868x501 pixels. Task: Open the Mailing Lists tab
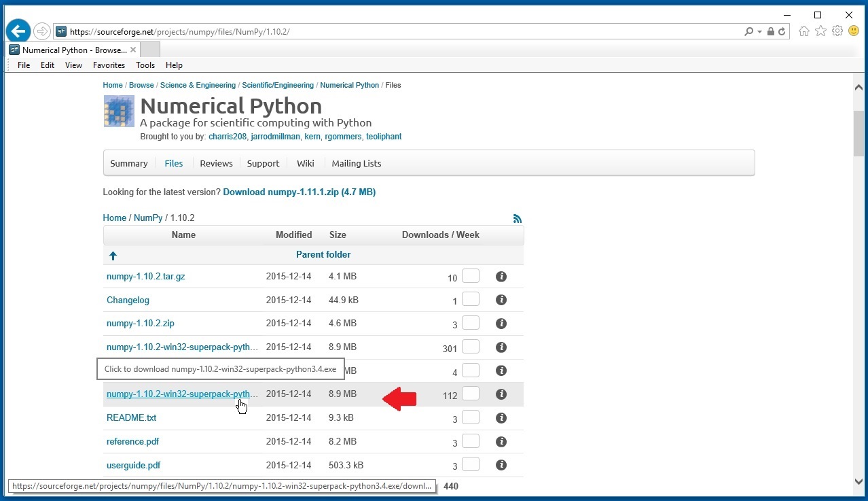tap(356, 163)
